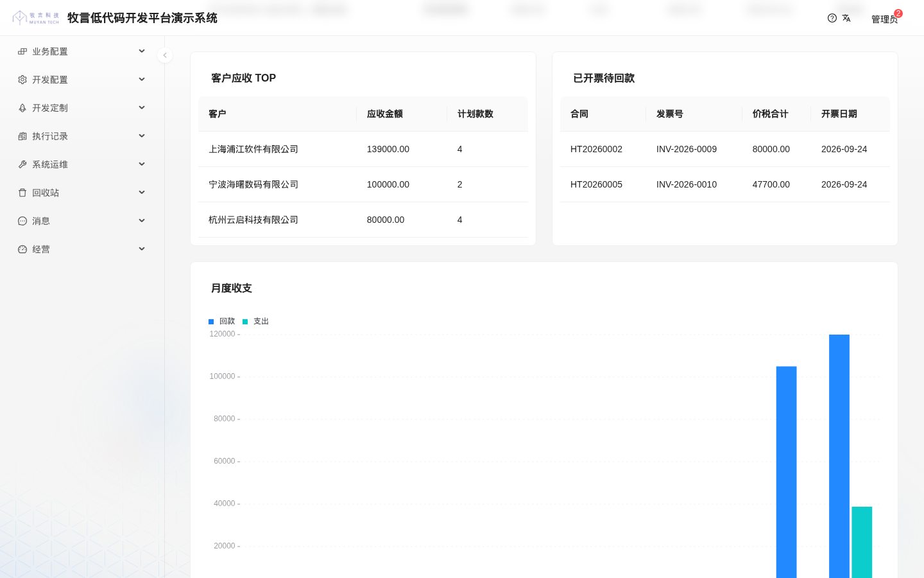Click the 经营 dashboard icon
The height and width of the screenshot is (578, 924).
(x=22, y=249)
